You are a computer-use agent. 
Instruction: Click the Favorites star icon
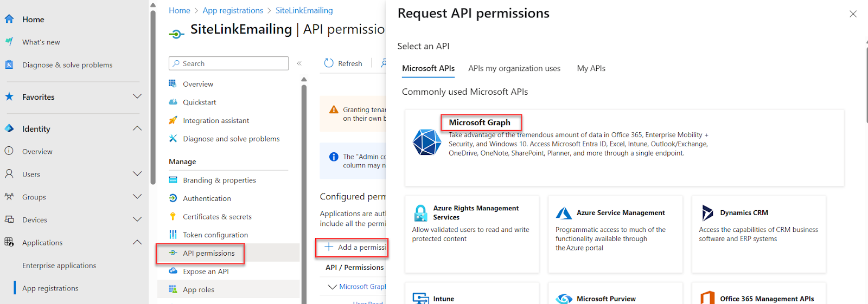tap(9, 96)
